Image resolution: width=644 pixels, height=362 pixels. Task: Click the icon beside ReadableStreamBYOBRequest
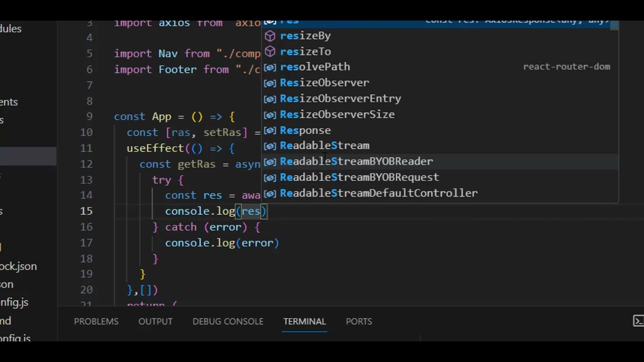(270, 177)
